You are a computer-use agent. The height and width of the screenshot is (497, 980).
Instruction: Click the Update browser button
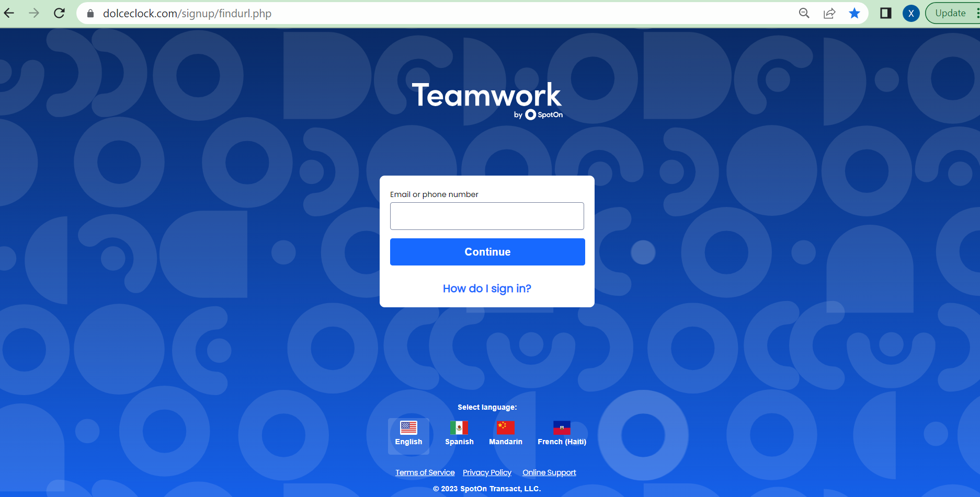tap(952, 13)
